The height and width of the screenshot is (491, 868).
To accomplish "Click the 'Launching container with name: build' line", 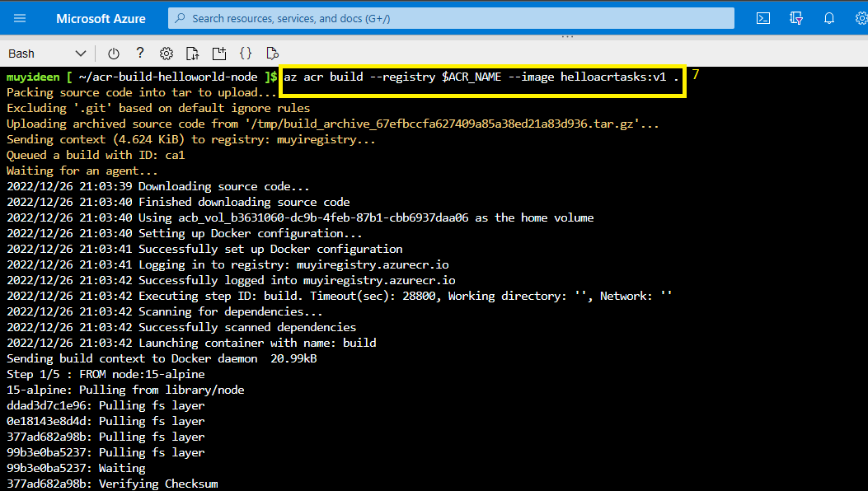I will coord(191,343).
